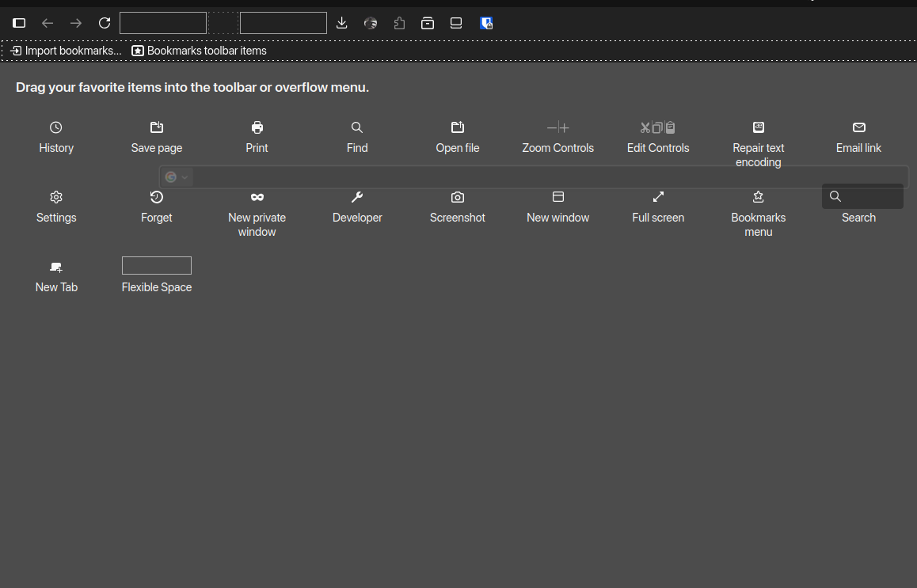Image resolution: width=917 pixels, height=588 pixels.
Task: Open the search engine dropdown in the URL bar
Action: (x=177, y=177)
